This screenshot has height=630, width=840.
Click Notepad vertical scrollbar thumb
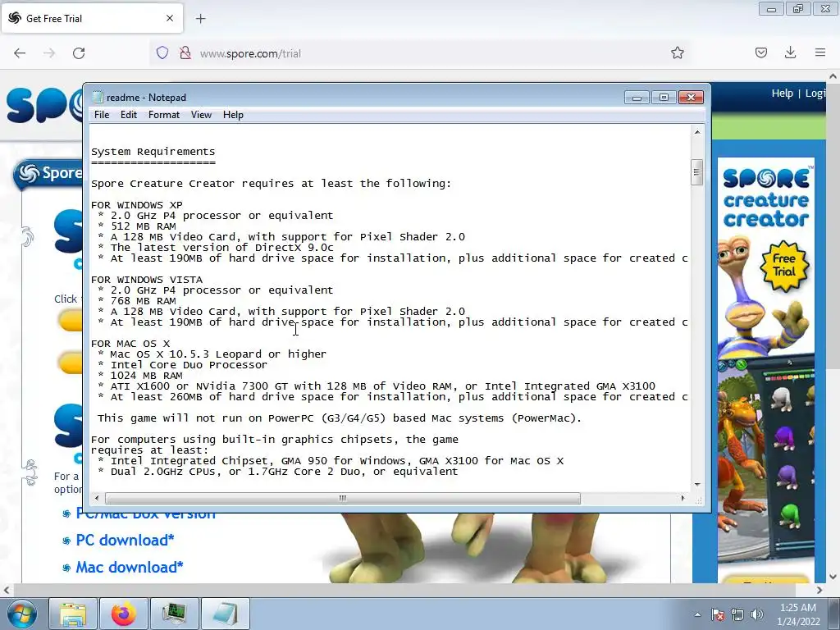(x=697, y=172)
